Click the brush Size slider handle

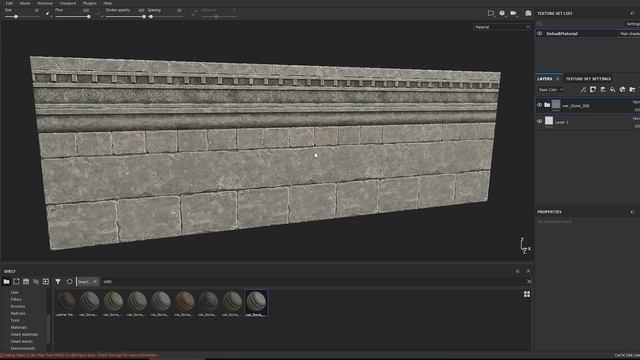pos(16,17)
